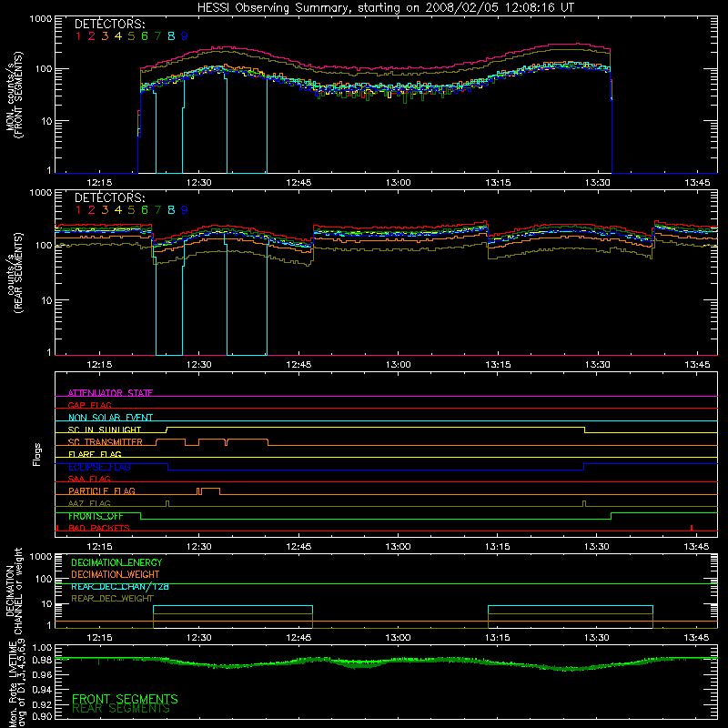Click the '1.00' tick on livetime axis
The width and height of the screenshot is (728, 728).
click(42, 647)
